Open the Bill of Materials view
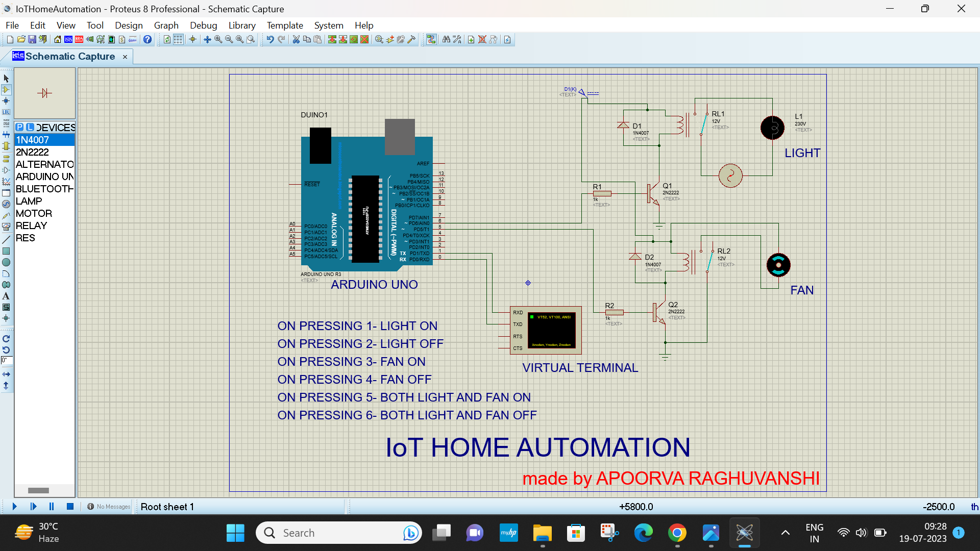The image size is (980, 551). point(122,39)
